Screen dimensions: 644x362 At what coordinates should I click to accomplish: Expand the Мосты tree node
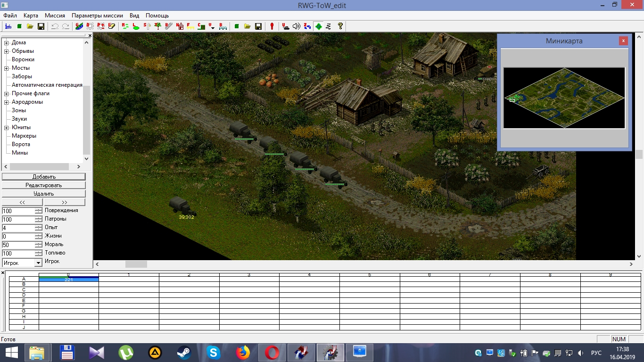pos(7,68)
